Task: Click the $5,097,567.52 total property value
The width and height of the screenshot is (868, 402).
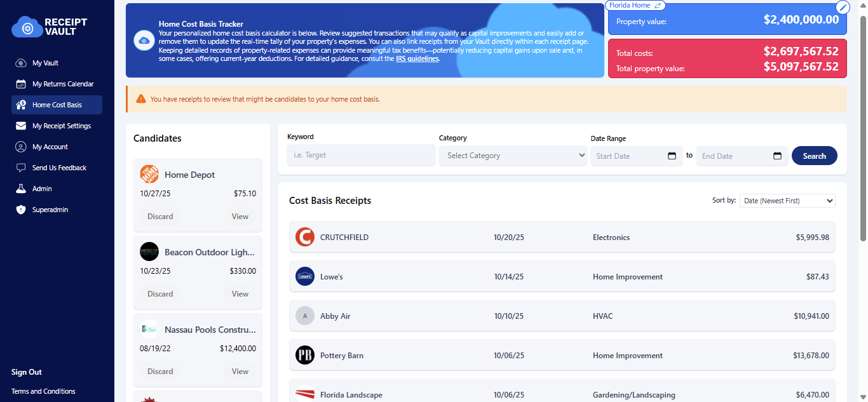Action: point(801,67)
